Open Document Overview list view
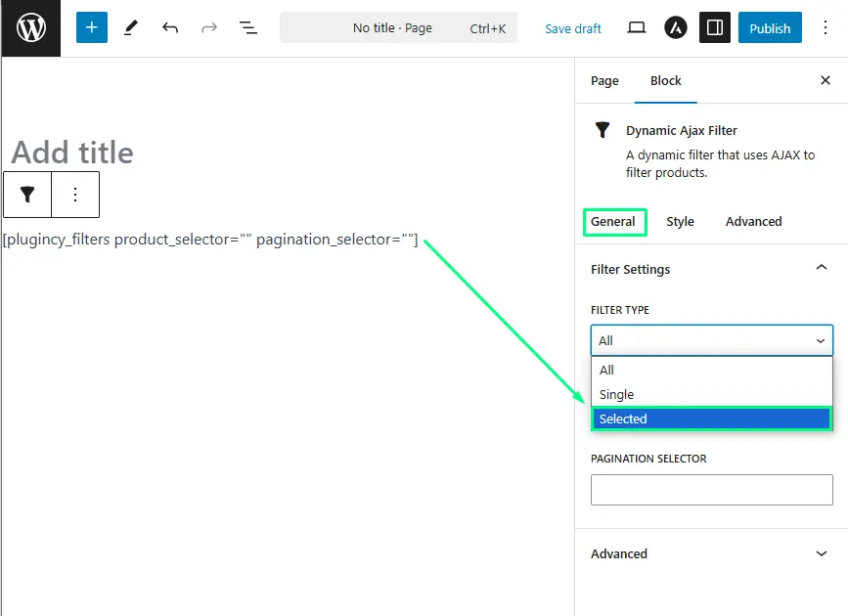 tap(248, 27)
